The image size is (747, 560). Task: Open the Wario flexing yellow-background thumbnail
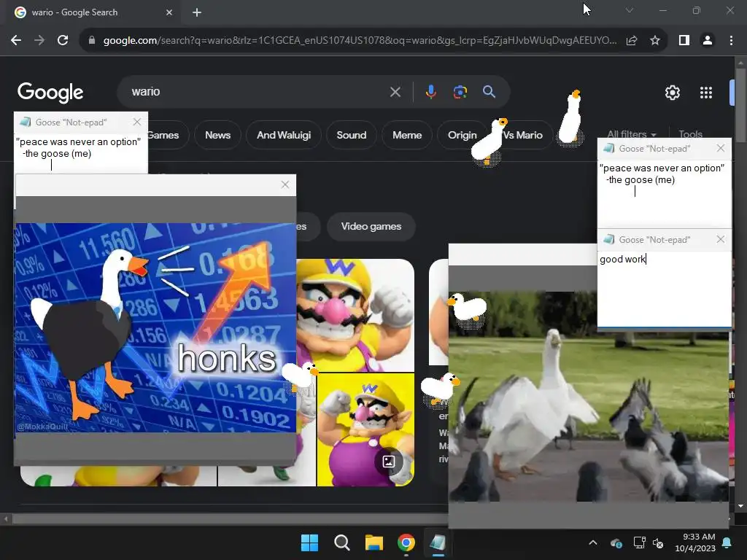(x=365, y=430)
